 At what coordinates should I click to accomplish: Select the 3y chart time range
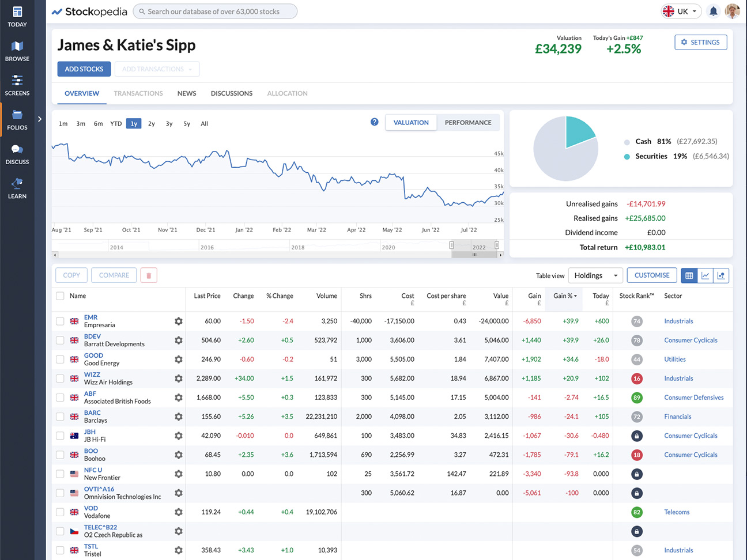pos(169,124)
